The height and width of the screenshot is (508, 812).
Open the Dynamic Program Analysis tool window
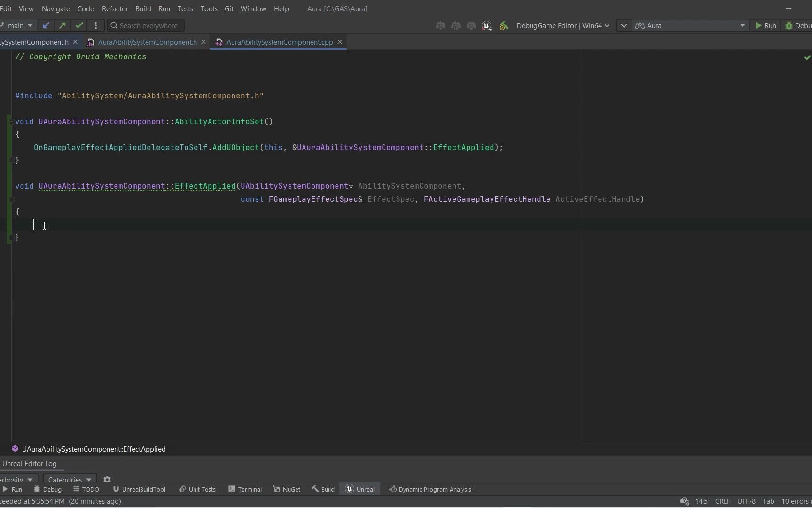click(430, 490)
